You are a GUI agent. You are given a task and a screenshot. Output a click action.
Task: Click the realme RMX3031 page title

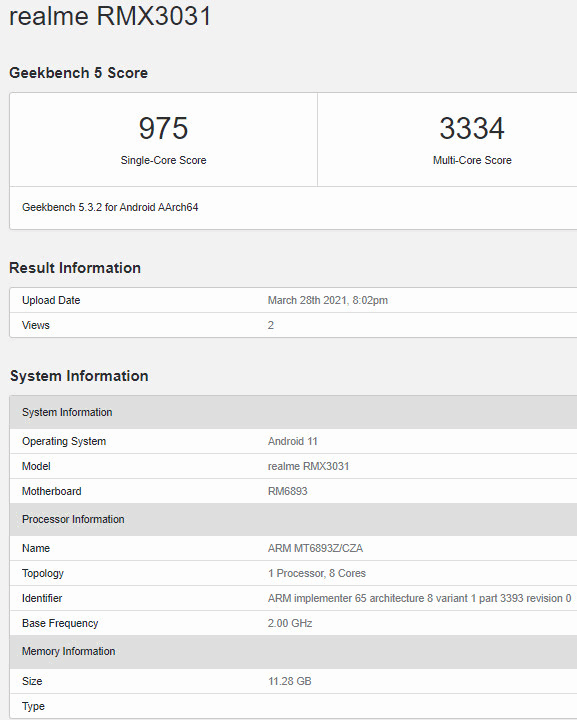click(x=110, y=15)
